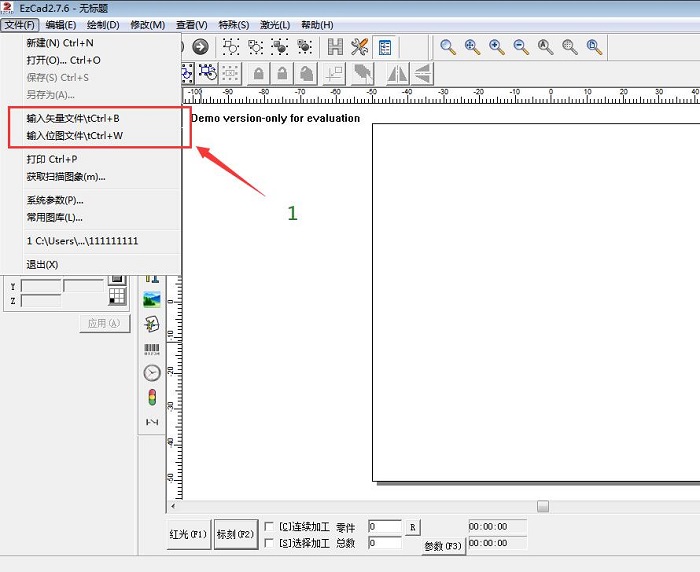Click the zoom out magnifier icon
The height and width of the screenshot is (572, 700).
click(521, 47)
